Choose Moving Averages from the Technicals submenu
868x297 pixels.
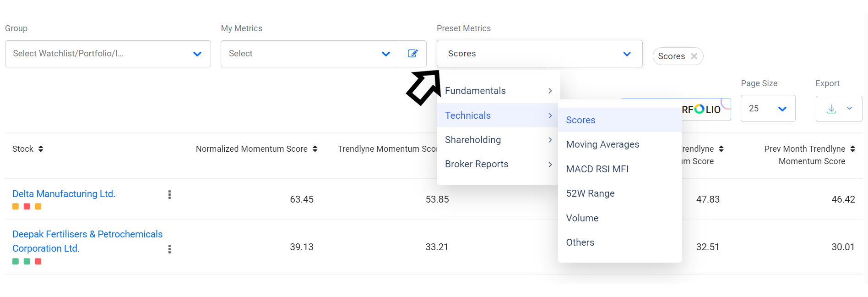602,144
